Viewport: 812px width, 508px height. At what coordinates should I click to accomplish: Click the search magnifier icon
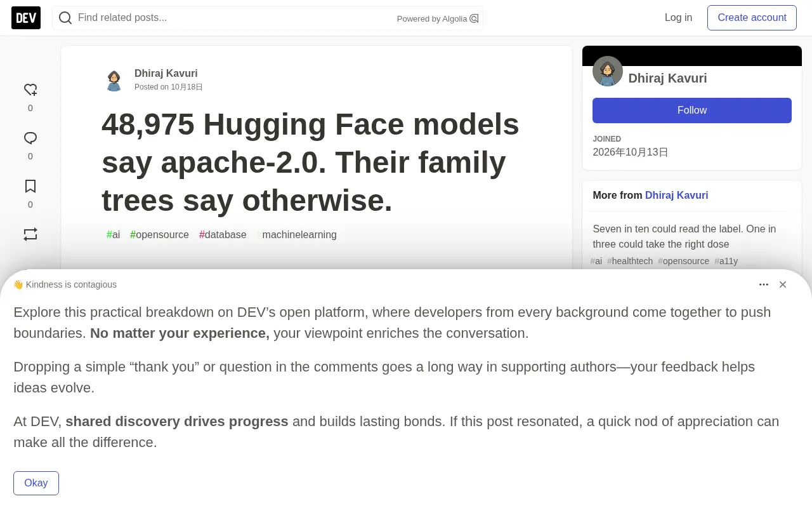[x=65, y=18]
